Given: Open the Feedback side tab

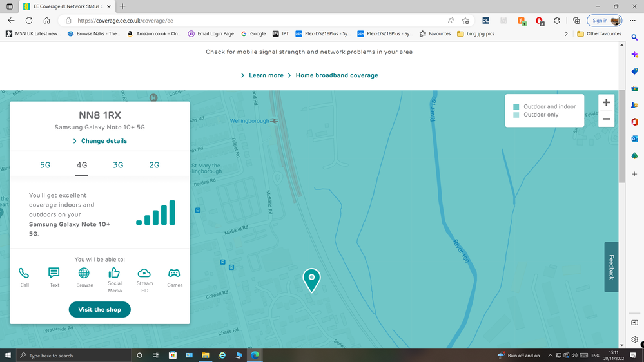Looking at the screenshot, I should tap(611, 267).
